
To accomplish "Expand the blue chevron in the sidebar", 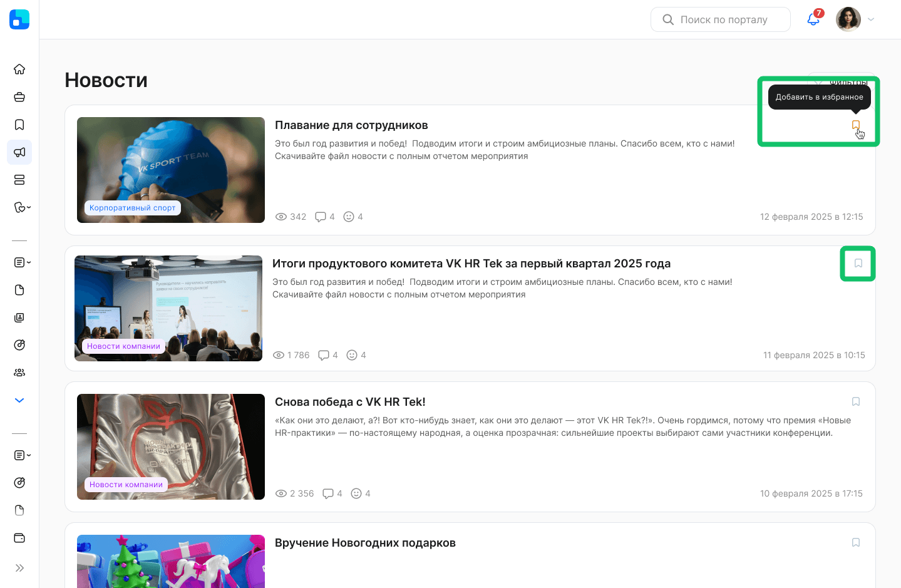I will tap(19, 400).
